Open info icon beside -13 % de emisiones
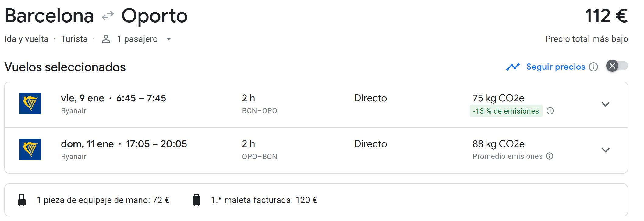The height and width of the screenshot is (221, 644). pos(550,111)
